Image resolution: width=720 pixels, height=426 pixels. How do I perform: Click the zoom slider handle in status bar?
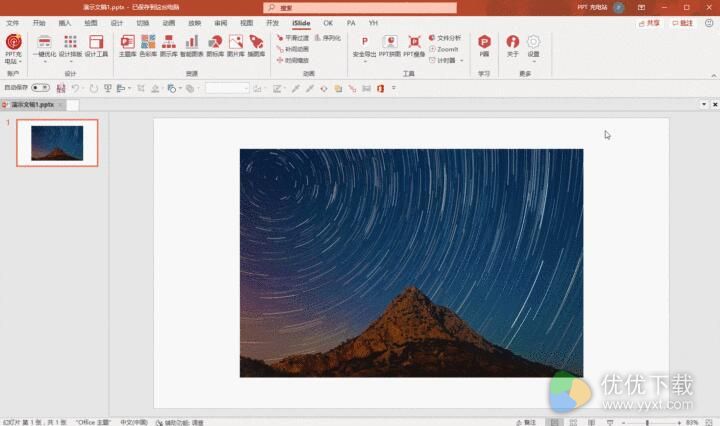pos(647,422)
